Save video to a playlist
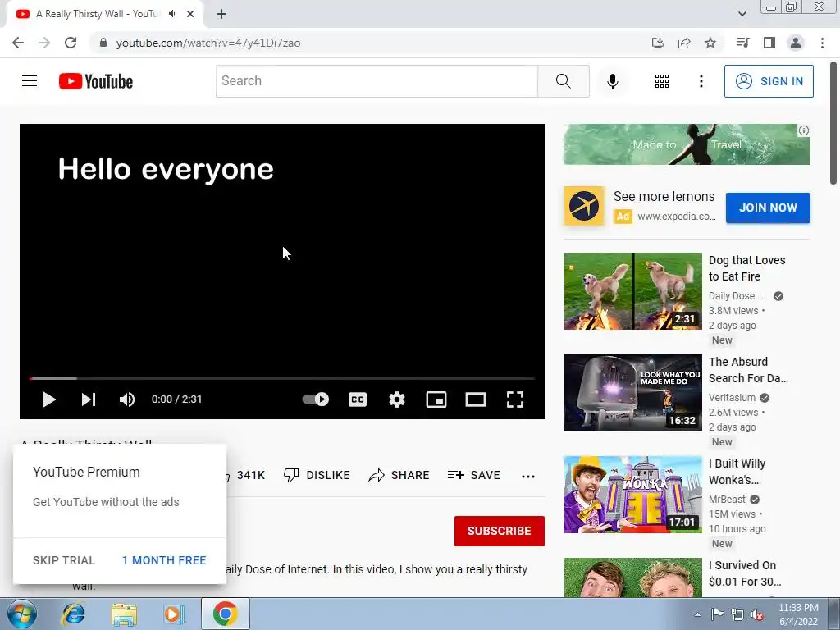 click(473, 475)
